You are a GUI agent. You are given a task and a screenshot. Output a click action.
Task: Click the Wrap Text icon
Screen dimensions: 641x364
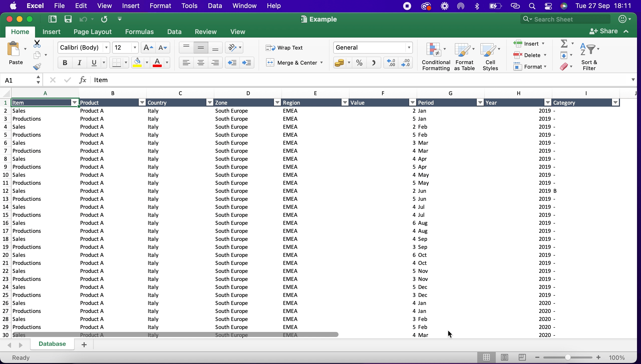[271, 47]
